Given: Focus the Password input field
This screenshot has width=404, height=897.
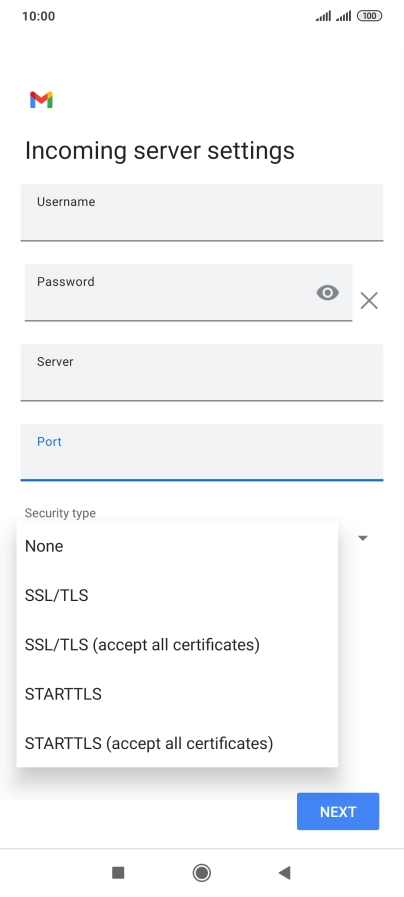Looking at the screenshot, I should 188,292.
